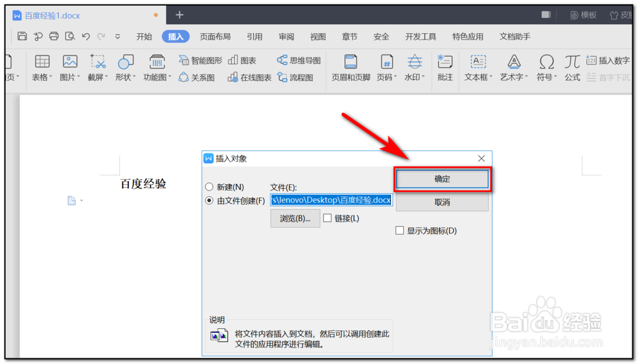
Task: Click 确定 in Insert Object dialog
Action: point(442,179)
